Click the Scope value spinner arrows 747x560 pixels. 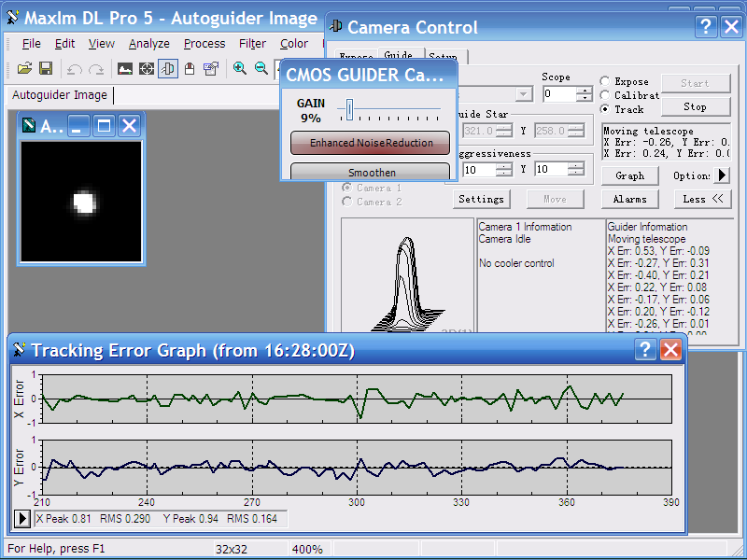point(585,94)
